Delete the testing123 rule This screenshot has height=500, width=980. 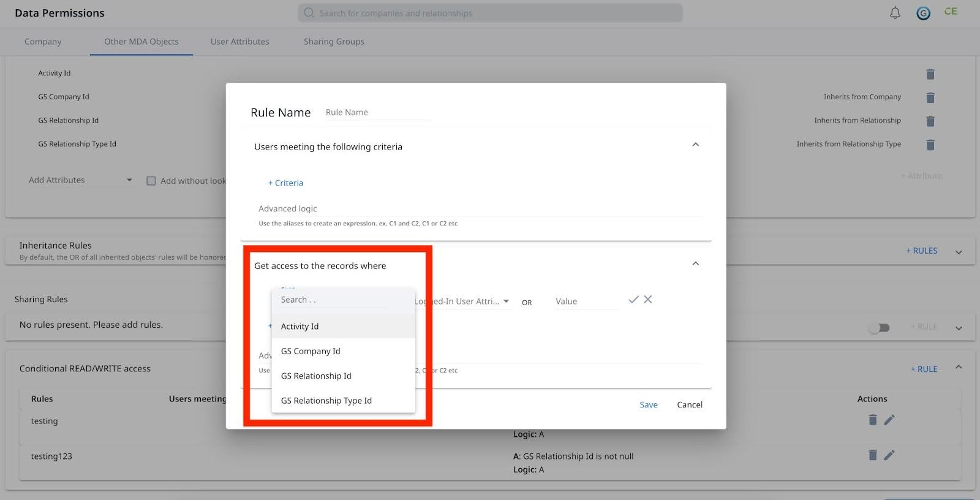tap(873, 455)
